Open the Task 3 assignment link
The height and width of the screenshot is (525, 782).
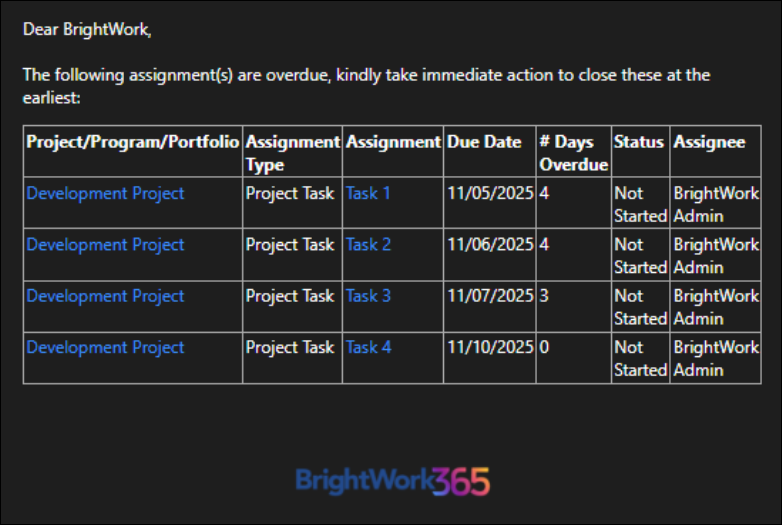(x=369, y=296)
